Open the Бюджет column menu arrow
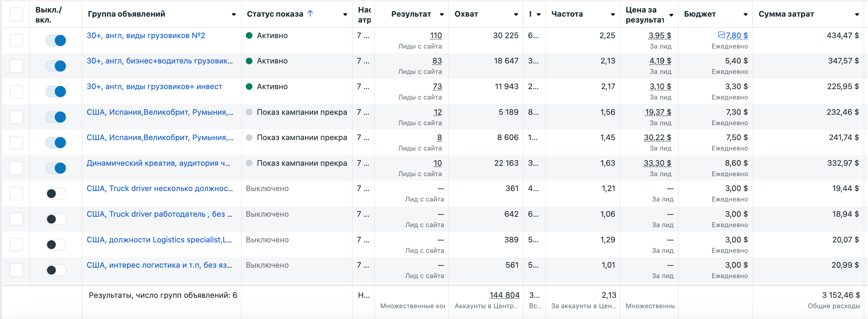Image resolution: width=868 pixels, height=319 pixels. pos(745,14)
